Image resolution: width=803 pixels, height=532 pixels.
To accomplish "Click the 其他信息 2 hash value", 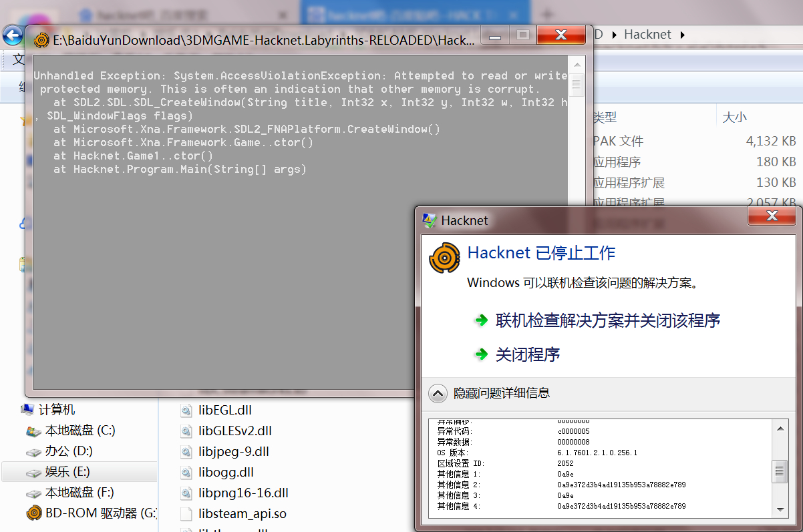I will click(621, 485).
